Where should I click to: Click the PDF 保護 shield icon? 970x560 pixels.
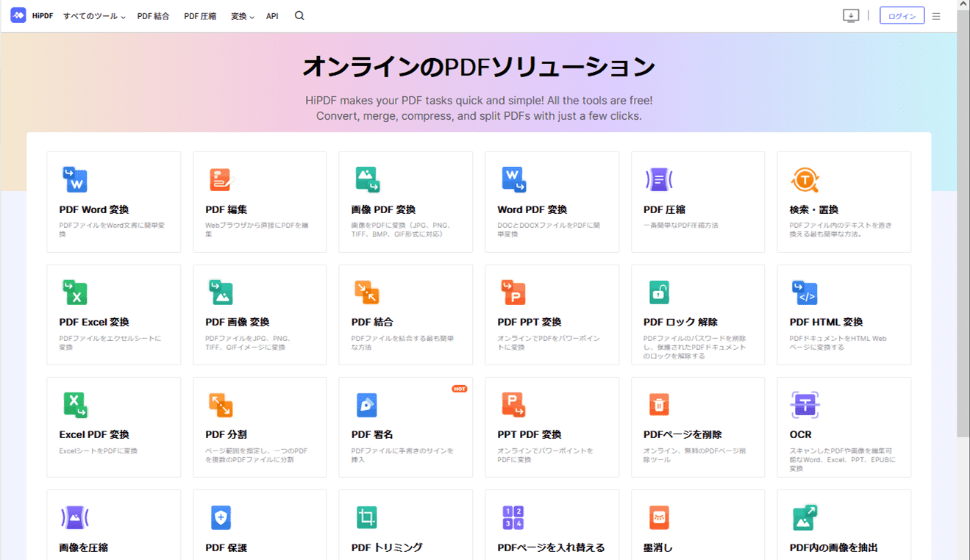coord(221,518)
